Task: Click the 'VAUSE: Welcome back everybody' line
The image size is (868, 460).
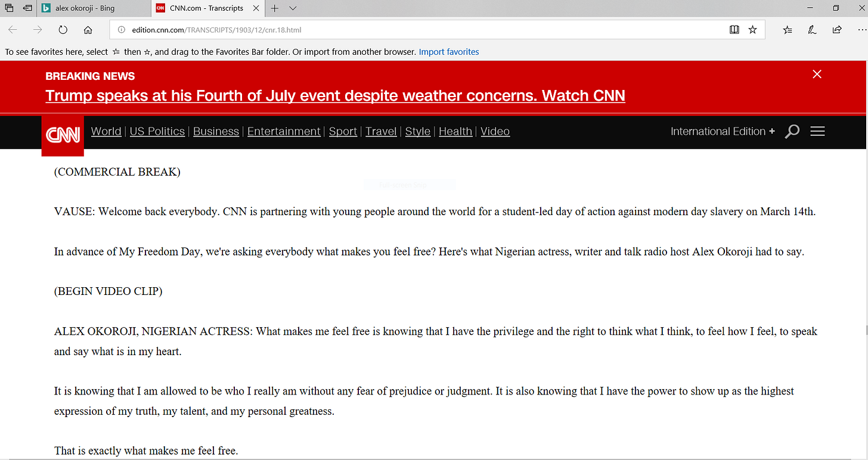Action: coord(435,212)
